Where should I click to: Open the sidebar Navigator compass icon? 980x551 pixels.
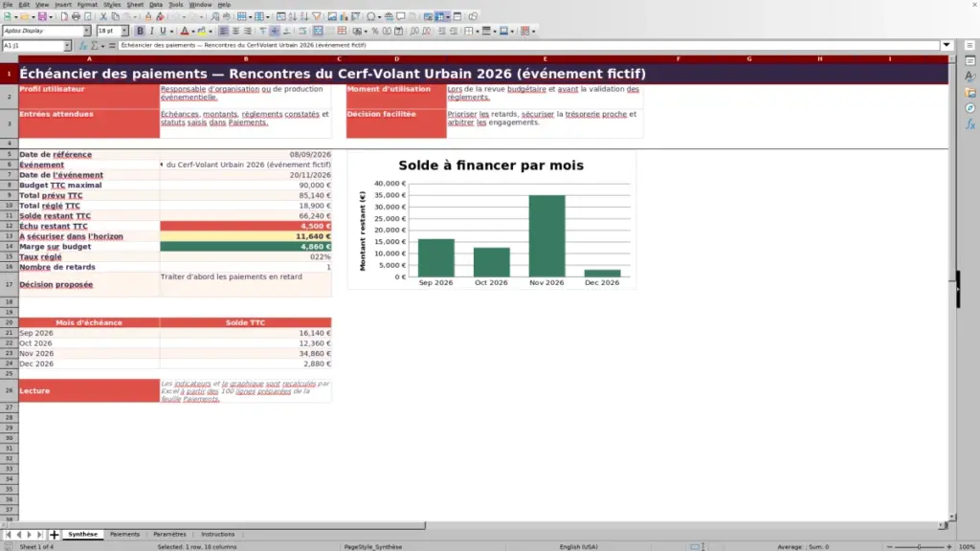tap(970, 109)
